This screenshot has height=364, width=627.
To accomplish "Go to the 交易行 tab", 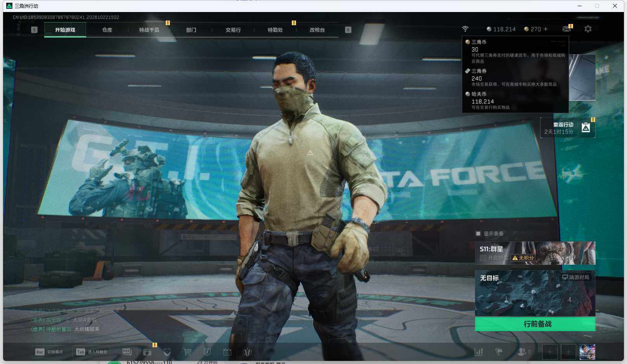I will pos(233,30).
